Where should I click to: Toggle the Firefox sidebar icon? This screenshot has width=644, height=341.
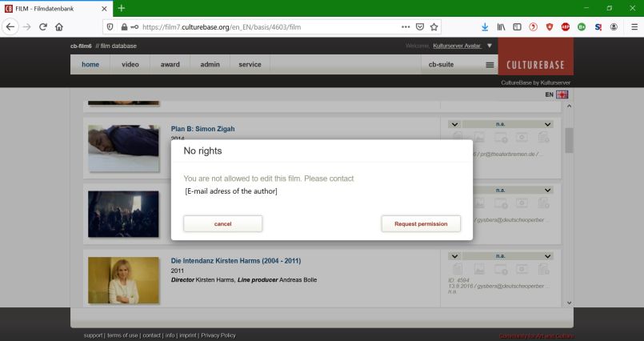click(x=517, y=26)
